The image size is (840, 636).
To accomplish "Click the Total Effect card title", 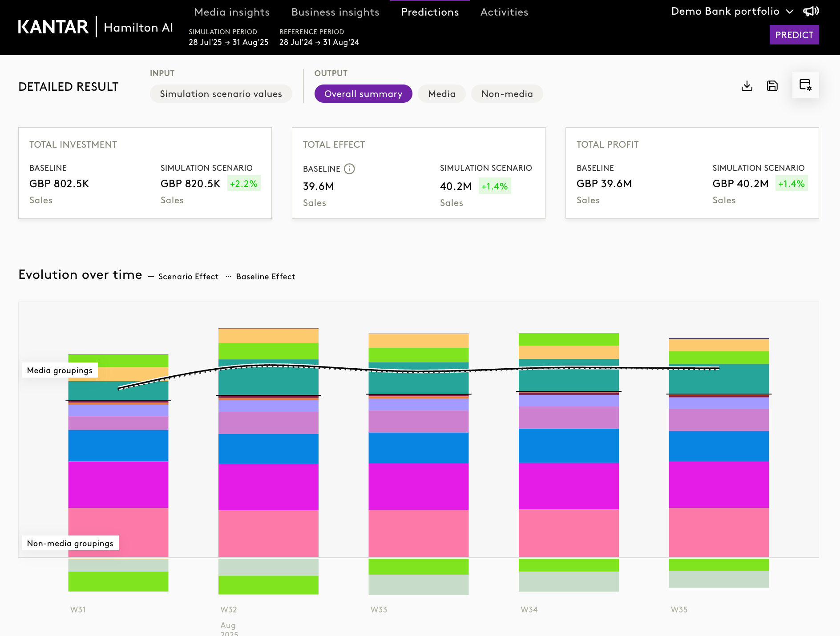I will tap(334, 145).
